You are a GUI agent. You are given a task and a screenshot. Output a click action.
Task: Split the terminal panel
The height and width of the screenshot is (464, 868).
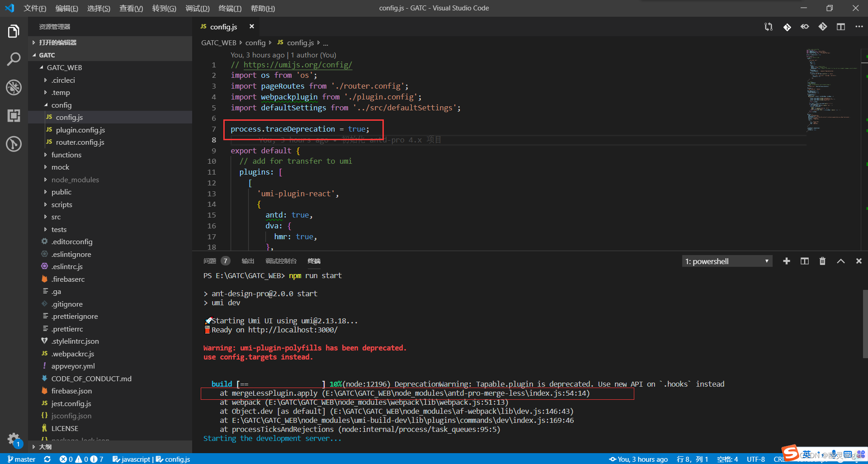[805, 261]
